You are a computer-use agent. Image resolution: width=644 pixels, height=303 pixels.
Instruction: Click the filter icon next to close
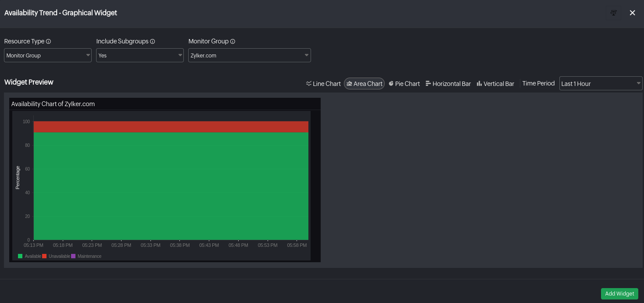[x=614, y=13]
